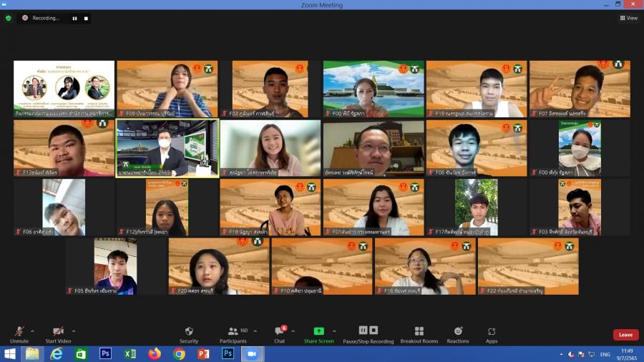The width and height of the screenshot is (644, 362).
Task: Click Pause/Stop Recording in the toolbar
Action: click(x=368, y=334)
